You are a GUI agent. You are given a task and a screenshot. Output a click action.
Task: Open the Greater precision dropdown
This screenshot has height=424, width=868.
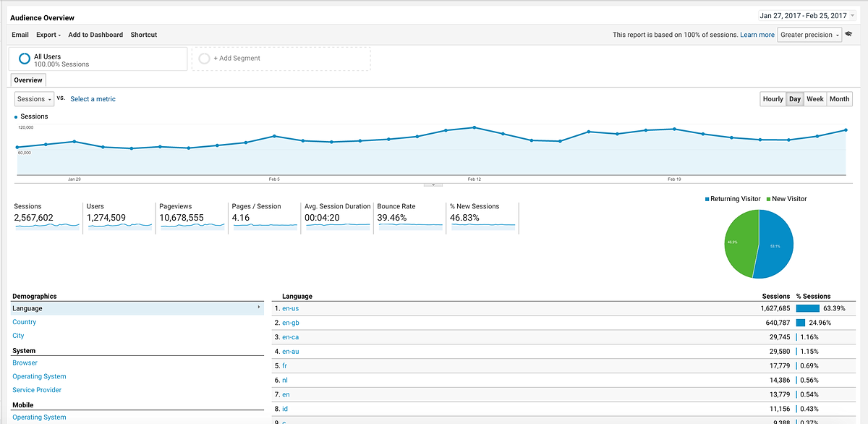pyautogui.click(x=809, y=35)
